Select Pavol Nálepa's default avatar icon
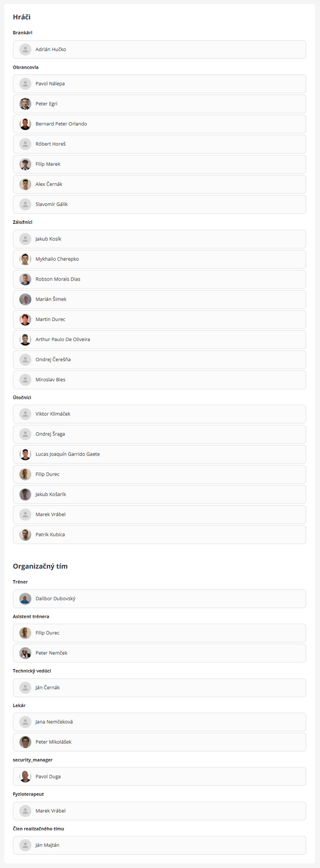Image resolution: width=320 pixels, height=868 pixels. pyautogui.click(x=25, y=84)
